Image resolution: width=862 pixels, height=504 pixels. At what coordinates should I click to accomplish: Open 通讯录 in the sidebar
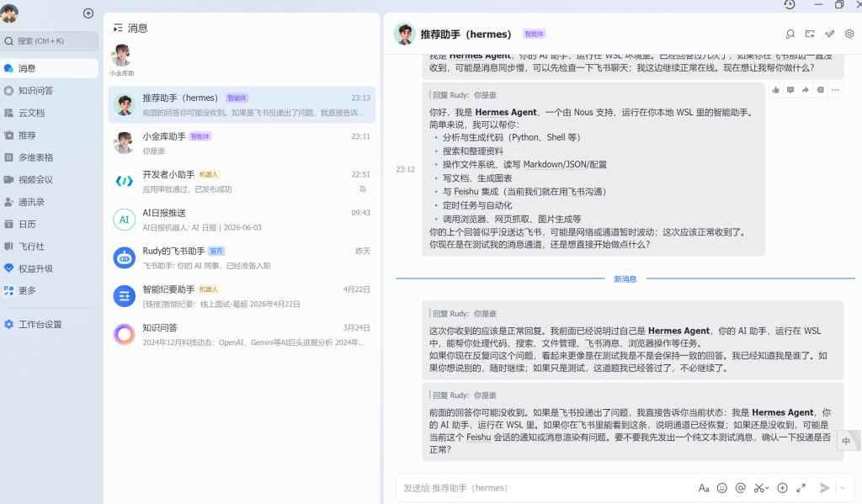click(x=50, y=202)
